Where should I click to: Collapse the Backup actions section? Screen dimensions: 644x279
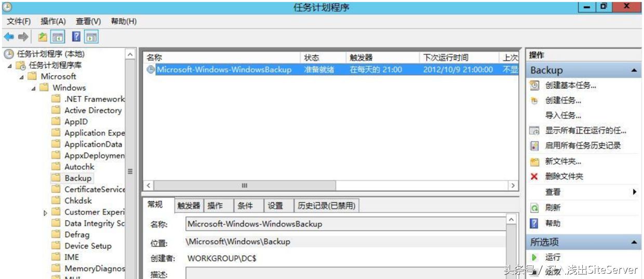coord(634,70)
